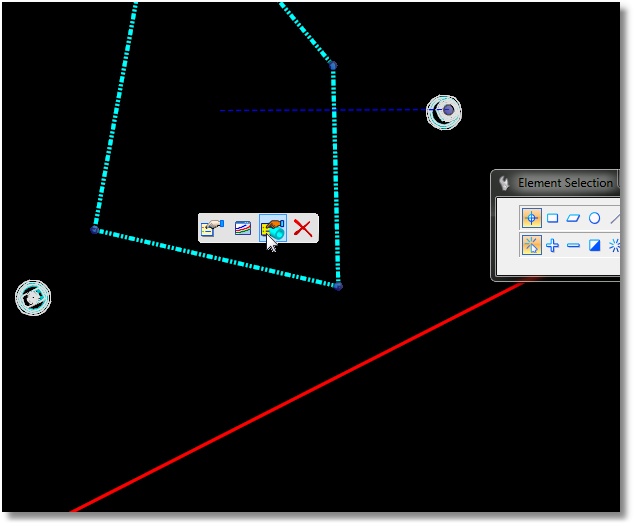Click the bottom-left vertex handle of cyan shape
The width and height of the screenshot is (634, 526).
(95, 230)
